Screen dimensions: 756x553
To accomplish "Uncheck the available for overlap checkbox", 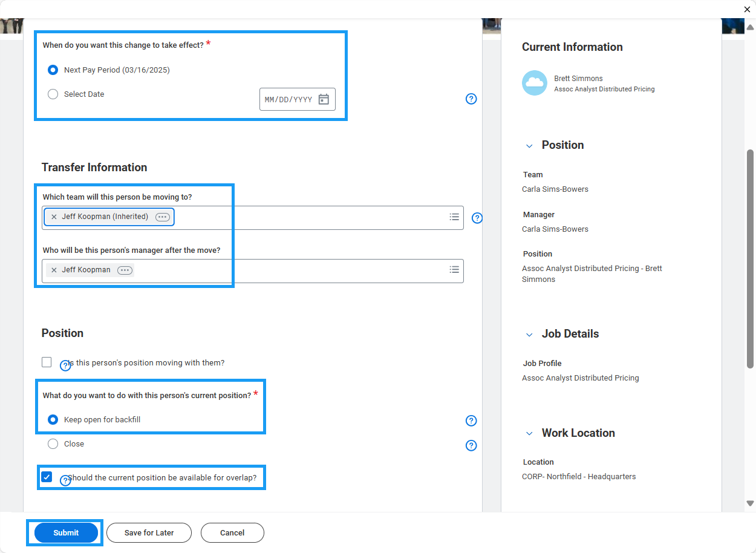I will click(x=47, y=477).
